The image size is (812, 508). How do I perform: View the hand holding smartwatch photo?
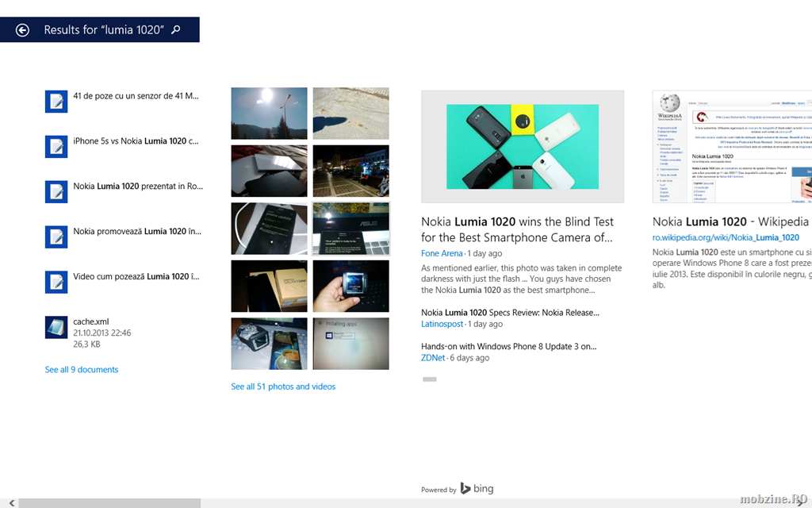(350, 286)
